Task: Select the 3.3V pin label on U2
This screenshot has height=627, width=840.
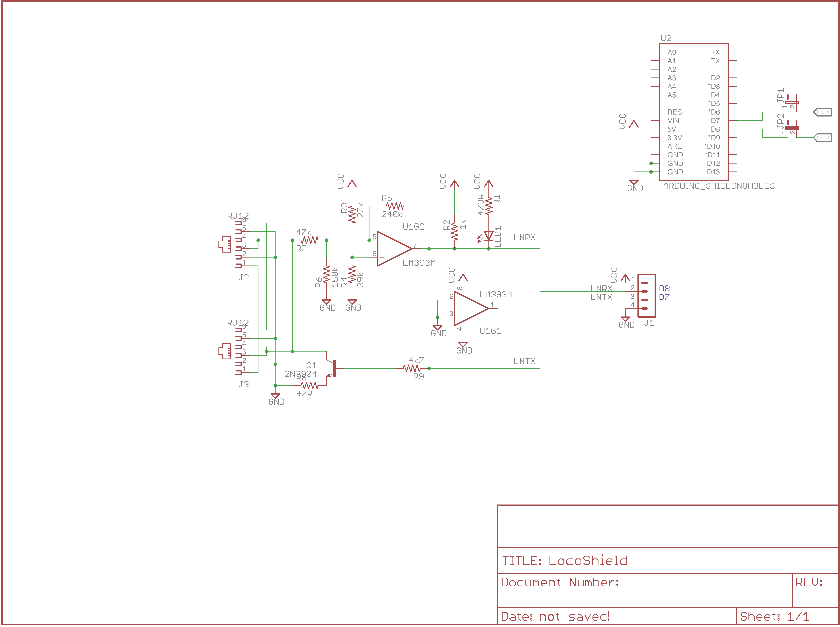Action: pos(675,138)
